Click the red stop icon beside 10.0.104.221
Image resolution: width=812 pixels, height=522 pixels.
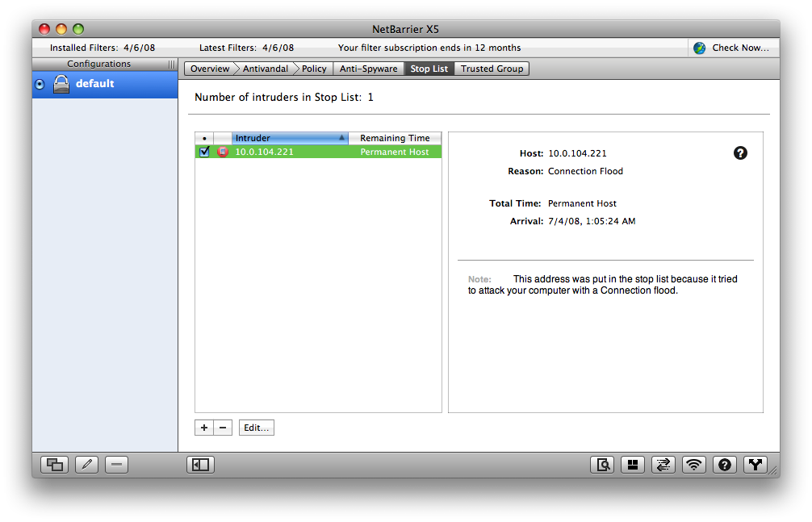tap(223, 152)
